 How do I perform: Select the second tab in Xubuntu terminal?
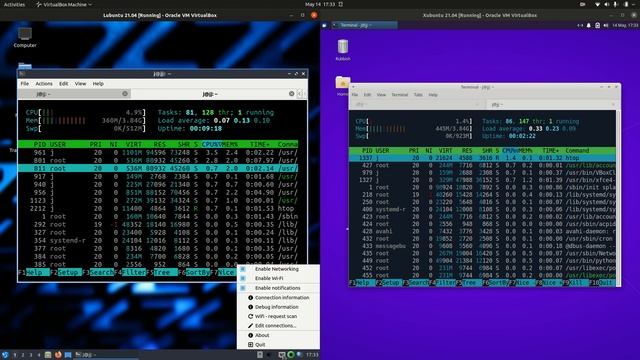551,105
